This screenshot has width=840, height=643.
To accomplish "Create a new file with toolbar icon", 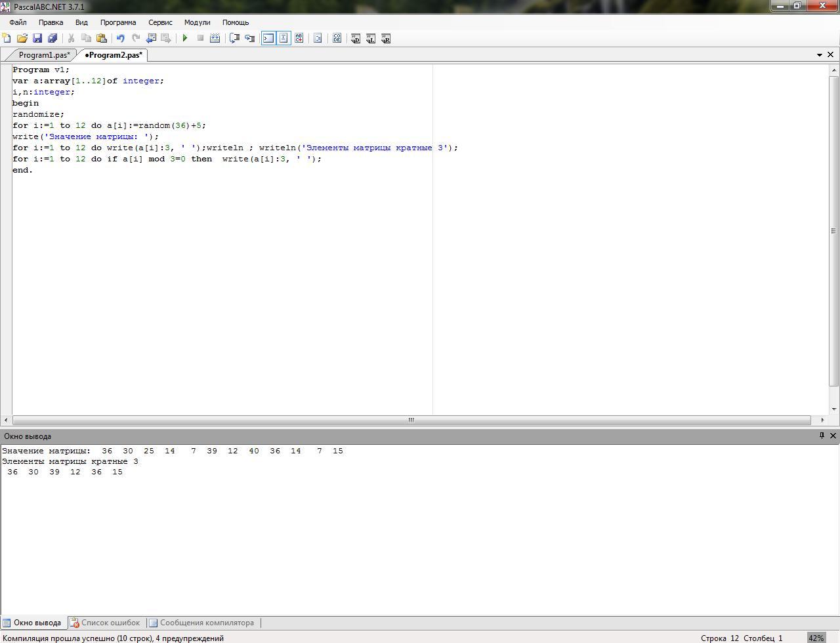I will [x=7, y=38].
